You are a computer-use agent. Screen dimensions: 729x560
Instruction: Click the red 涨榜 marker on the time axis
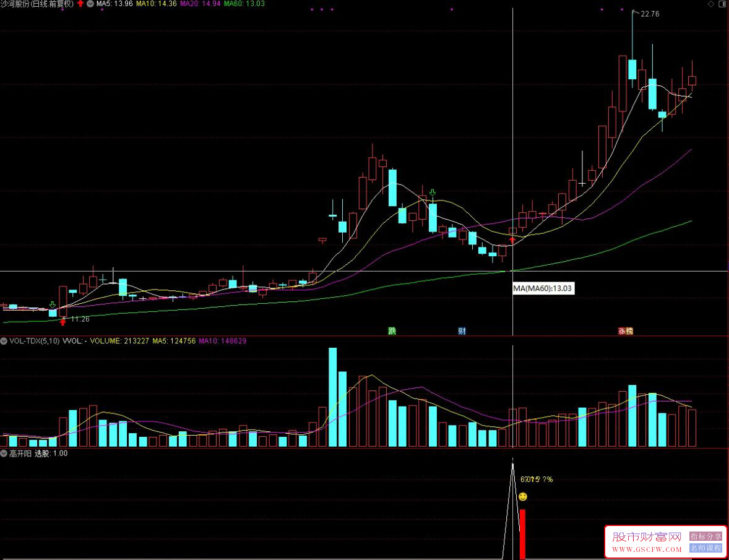[625, 331]
